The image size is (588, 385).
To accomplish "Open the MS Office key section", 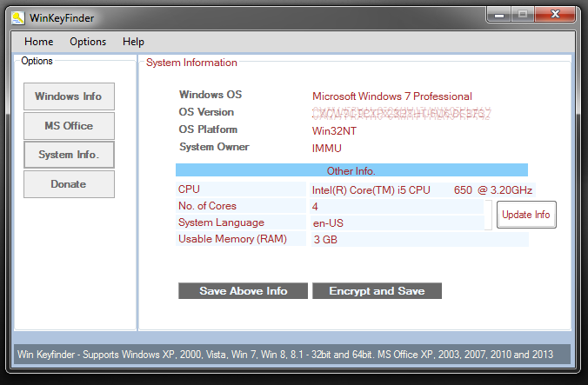I will pyautogui.click(x=69, y=126).
